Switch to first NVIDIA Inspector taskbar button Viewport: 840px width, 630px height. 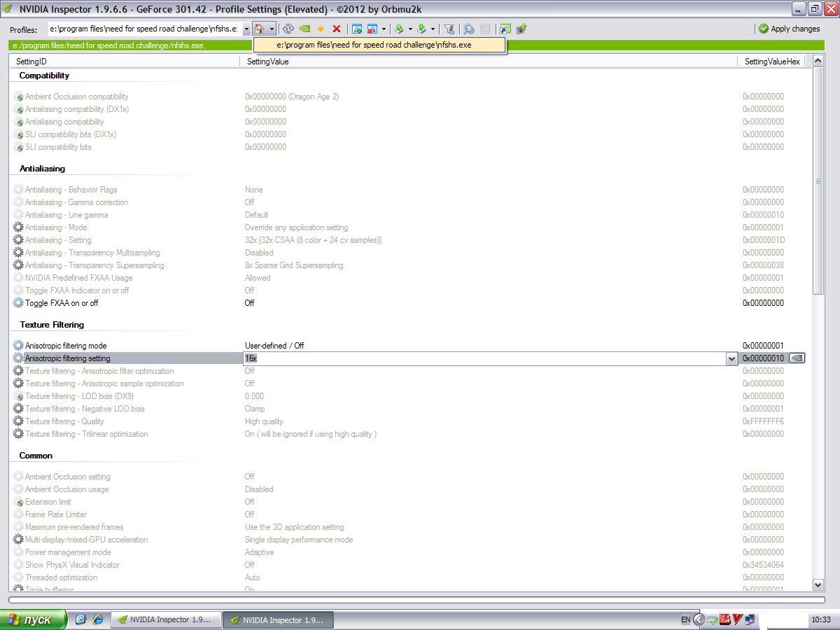point(166,619)
